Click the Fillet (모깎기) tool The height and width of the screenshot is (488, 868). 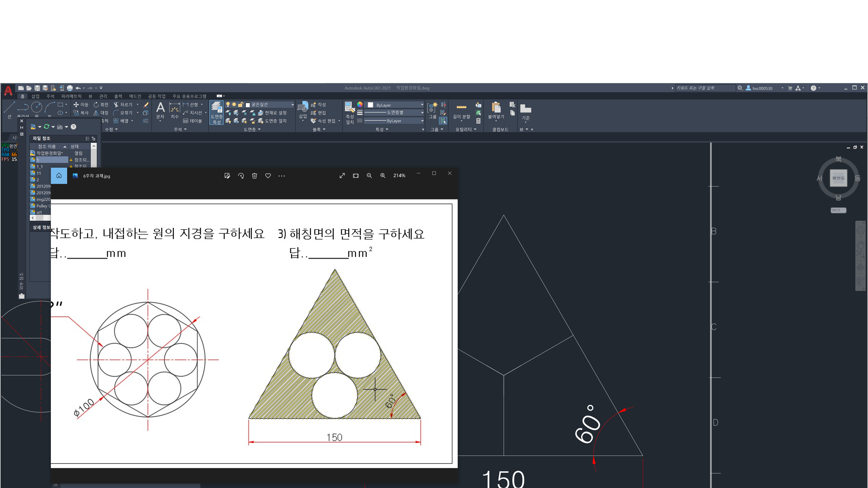click(123, 113)
